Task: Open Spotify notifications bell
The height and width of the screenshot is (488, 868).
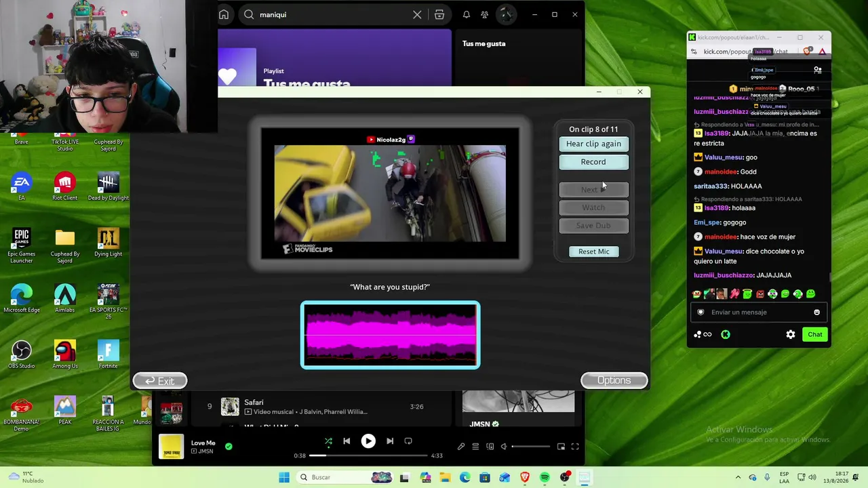Action: [467, 14]
